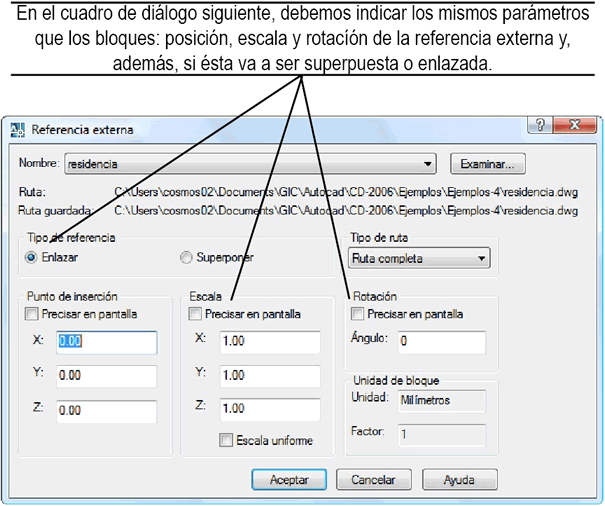Click the Ruta file path text
The image size is (605, 506).
tap(346, 192)
